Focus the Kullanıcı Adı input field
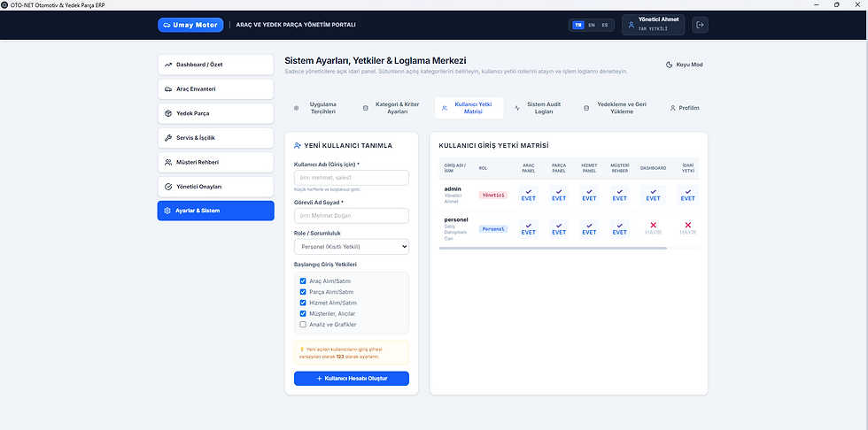This screenshot has height=430, width=868. [x=352, y=178]
